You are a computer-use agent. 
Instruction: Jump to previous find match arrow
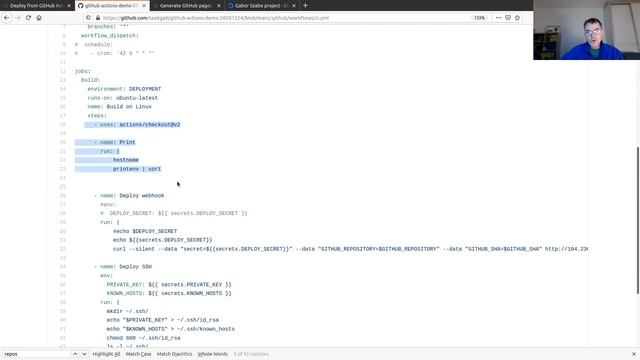pos(75,354)
